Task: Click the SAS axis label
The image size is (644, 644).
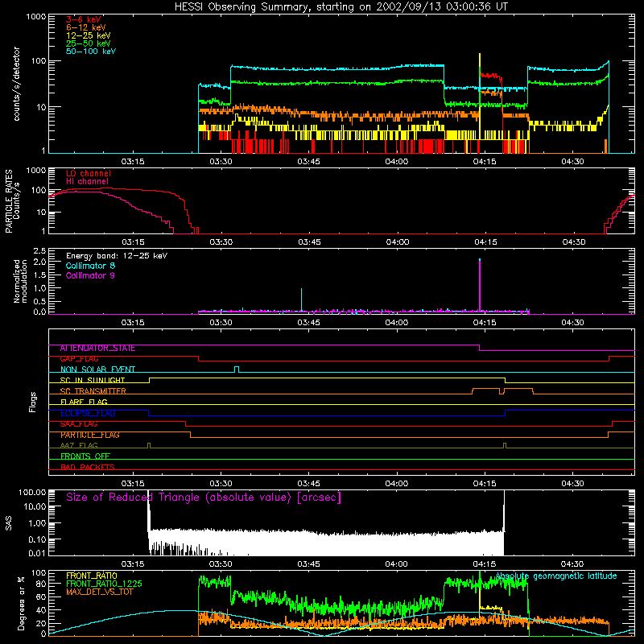Action: point(9,523)
